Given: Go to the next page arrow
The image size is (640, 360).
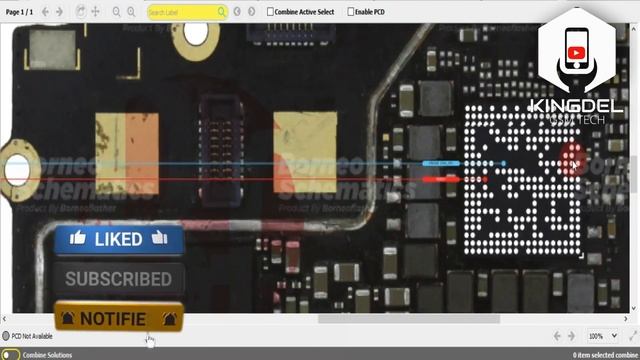Looking at the screenshot, I should 59,12.
